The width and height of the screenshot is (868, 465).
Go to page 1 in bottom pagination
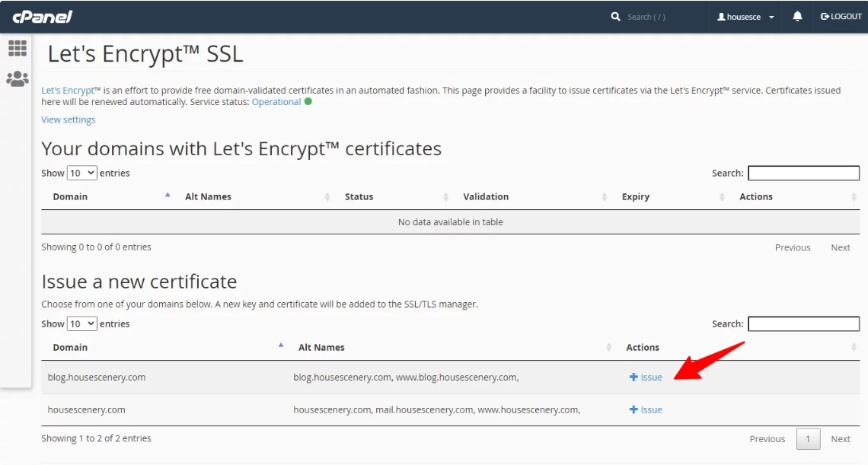(x=808, y=438)
